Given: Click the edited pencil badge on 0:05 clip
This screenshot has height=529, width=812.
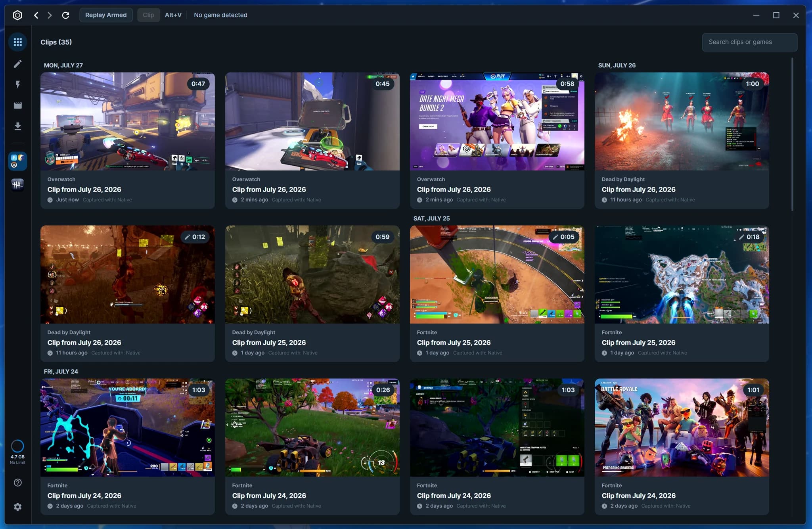Looking at the screenshot, I should coord(555,237).
